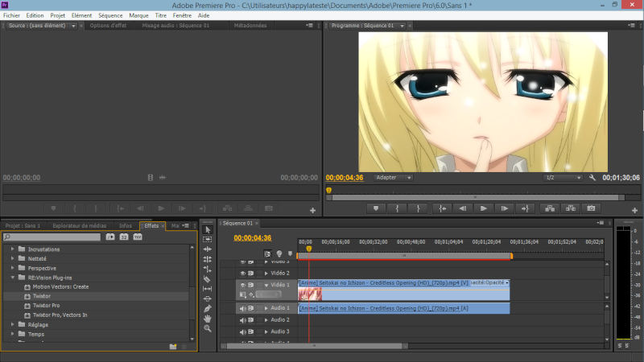
Task: Toggle Vidéo 2 track visibility eye
Action: (243, 274)
